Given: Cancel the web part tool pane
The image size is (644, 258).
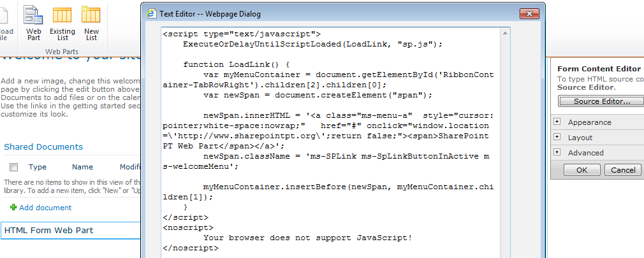Looking at the screenshot, I should pyautogui.click(x=623, y=170).
